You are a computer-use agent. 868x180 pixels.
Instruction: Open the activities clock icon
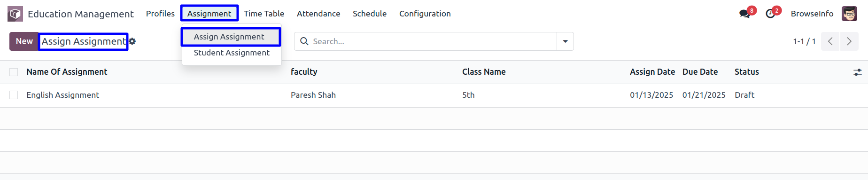770,14
